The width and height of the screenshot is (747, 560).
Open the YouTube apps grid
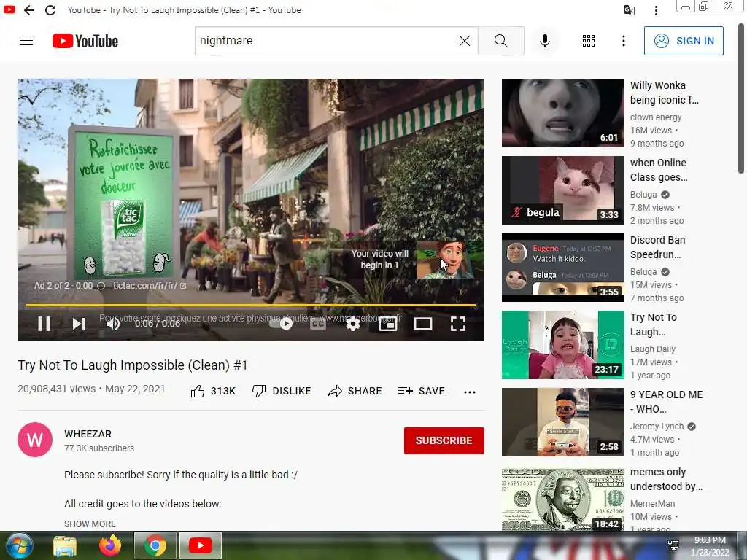coord(589,41)
